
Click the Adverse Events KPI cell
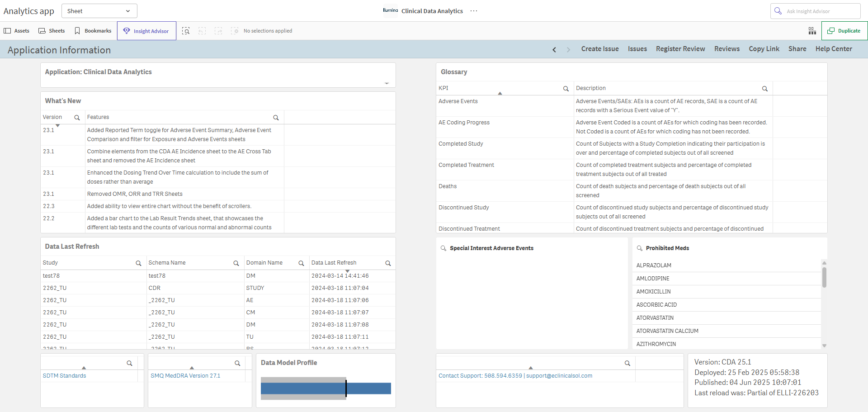click(x=505, y=106)
